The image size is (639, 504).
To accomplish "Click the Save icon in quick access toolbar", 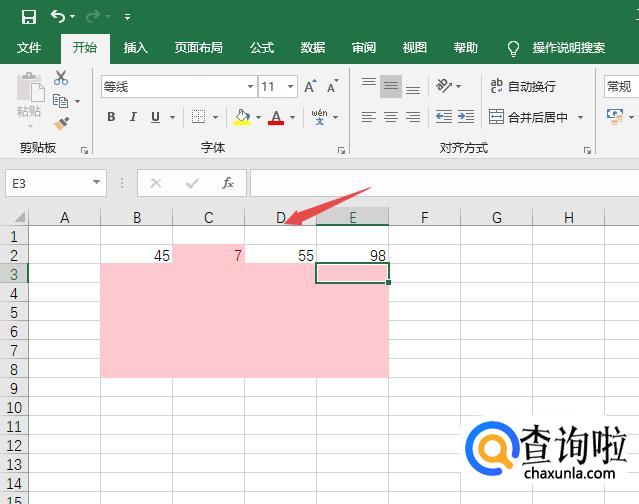I will tap(29, 17).
